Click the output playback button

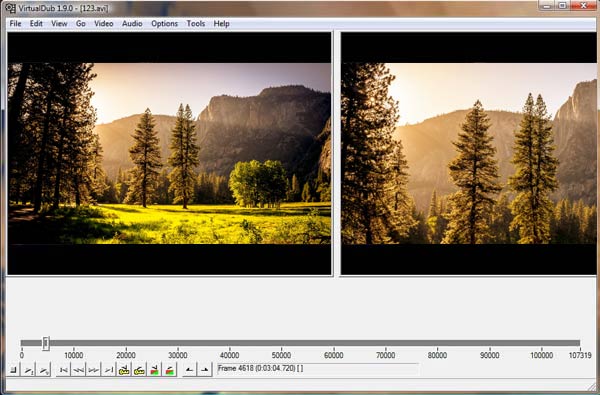(44, 370)
